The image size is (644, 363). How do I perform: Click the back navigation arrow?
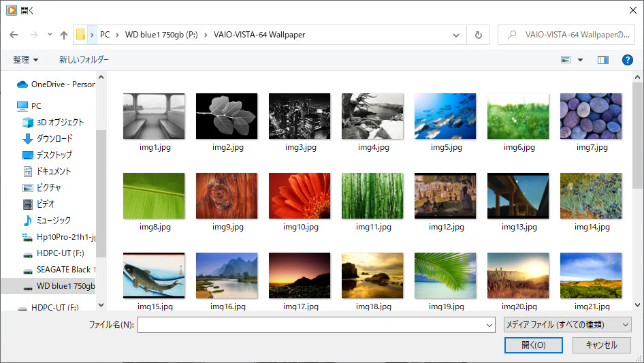(x=14, y=35)
